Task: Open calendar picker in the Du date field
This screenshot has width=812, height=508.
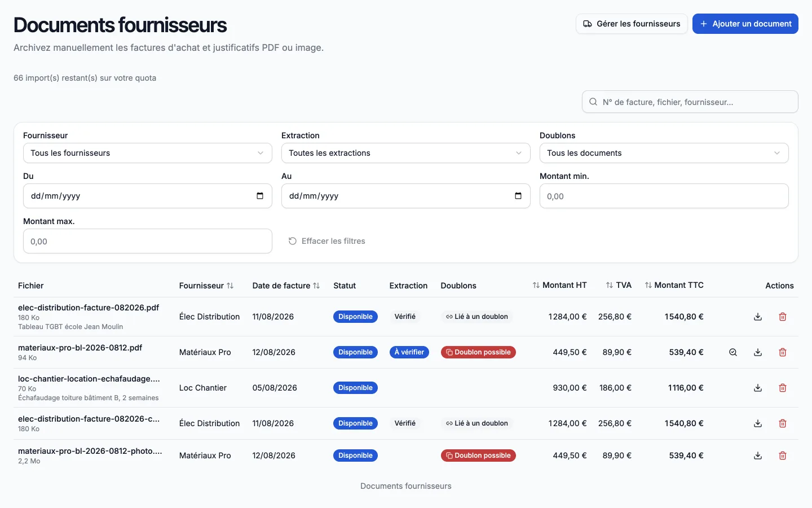Action: [260, 196]
